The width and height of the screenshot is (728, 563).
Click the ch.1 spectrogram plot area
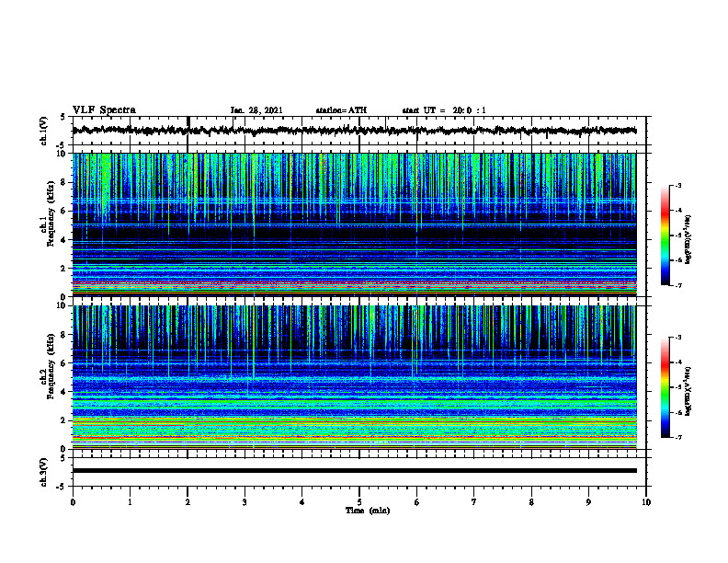click(354, 224)
